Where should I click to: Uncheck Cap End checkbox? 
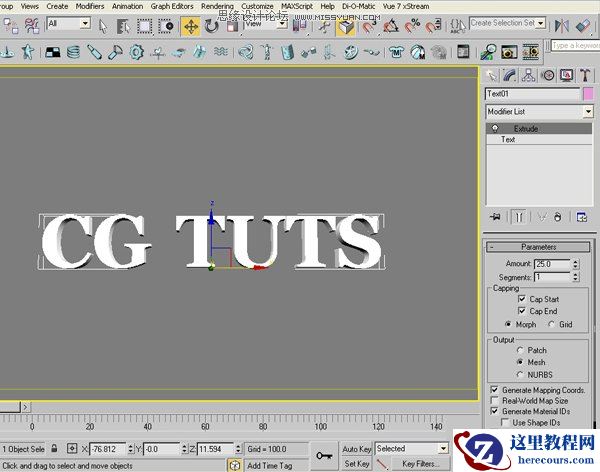click(521, 311)
